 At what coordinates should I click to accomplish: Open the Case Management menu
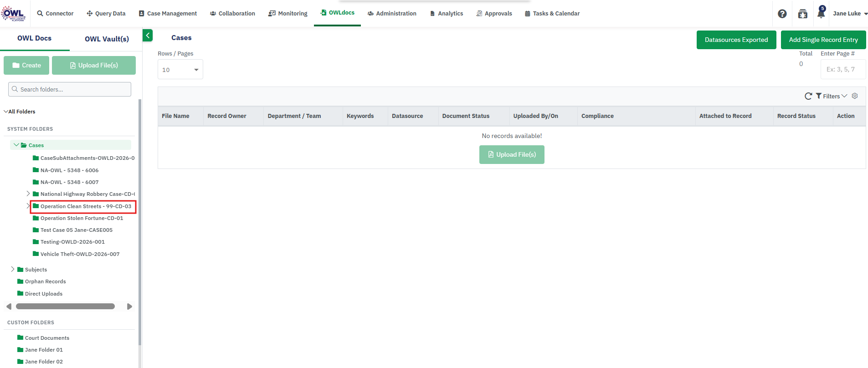pos(168,14)
